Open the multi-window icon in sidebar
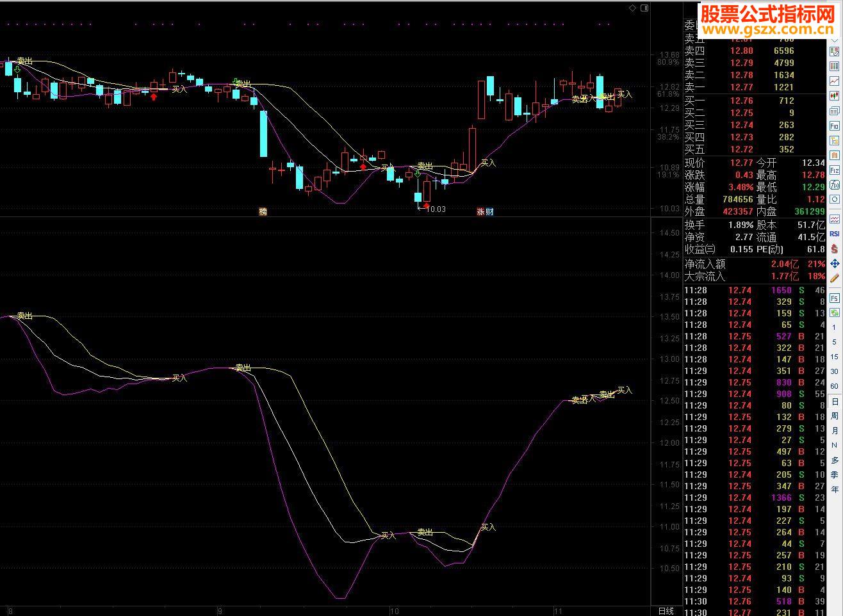This screenshot has height=616, width=843. pos(835,111)
